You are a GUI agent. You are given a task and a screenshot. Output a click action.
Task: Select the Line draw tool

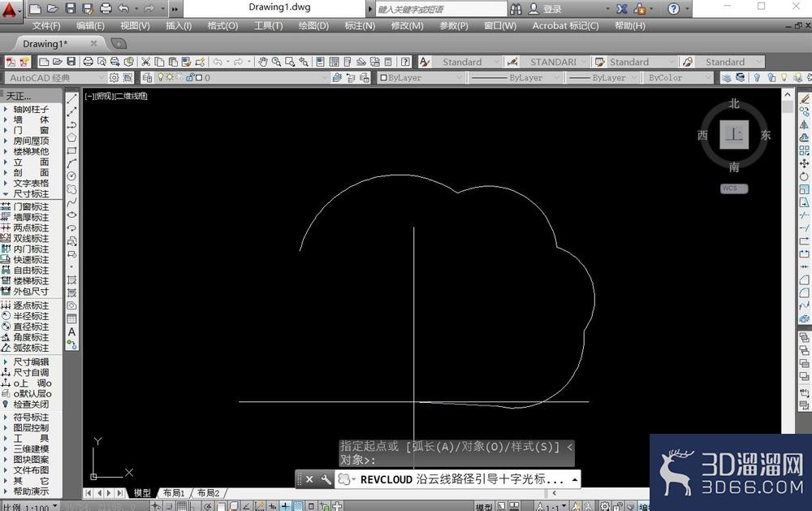click(72, 98)
